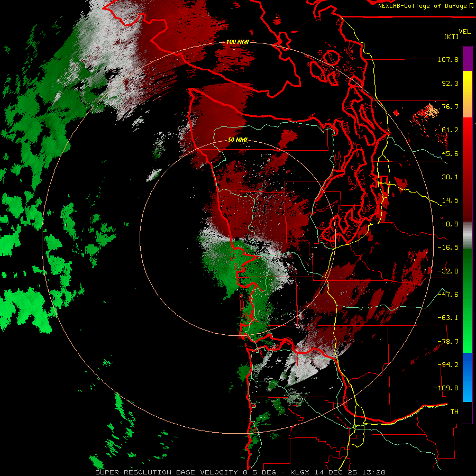
Task: Click the 14.5 legend value
Action: pos(450,200)
